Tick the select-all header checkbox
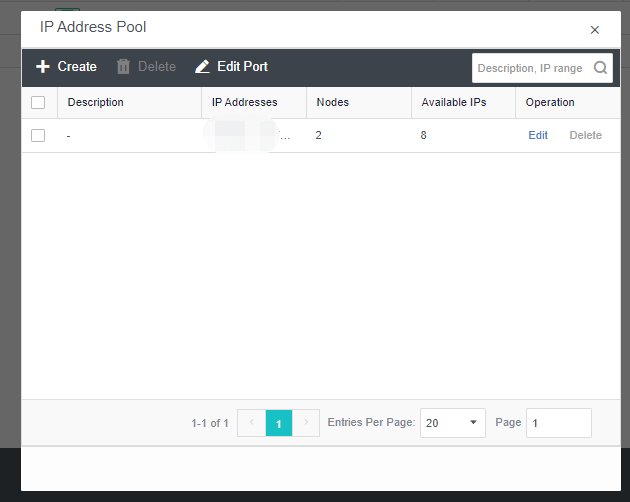The image size is (630, 502). point(38,102)
